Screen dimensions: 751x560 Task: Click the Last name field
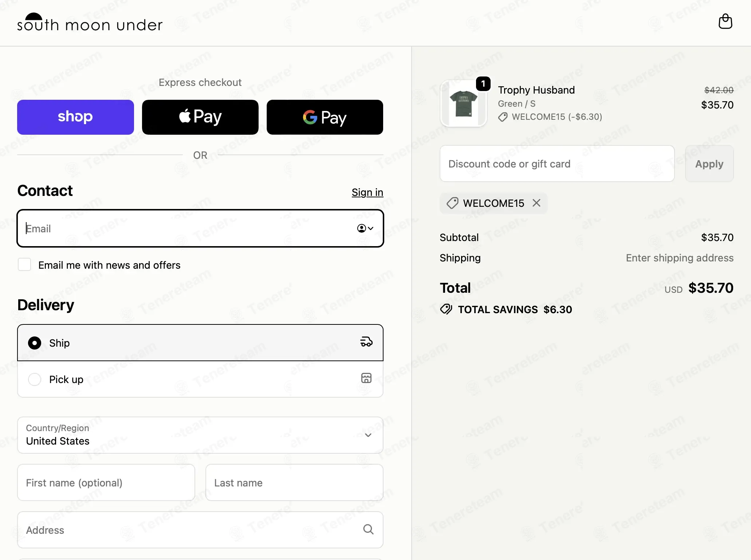(x=294, y=482)
